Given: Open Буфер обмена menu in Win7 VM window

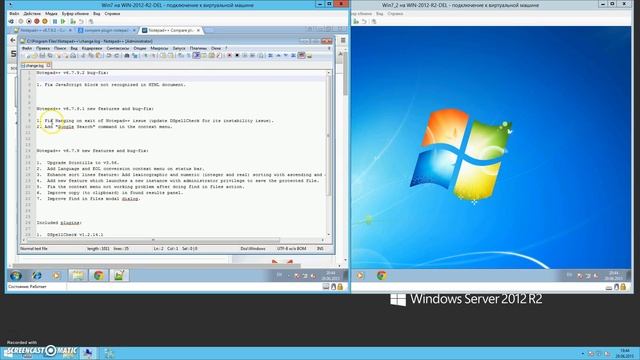Looking at the screenshot, I should tap(75, 13).
